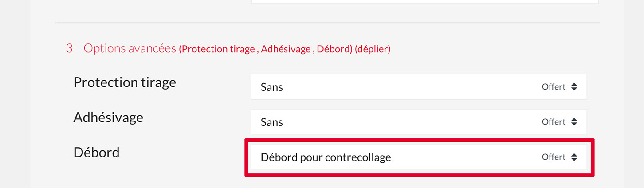Open the Protection tirage dropdown

[x=418, y=87]
